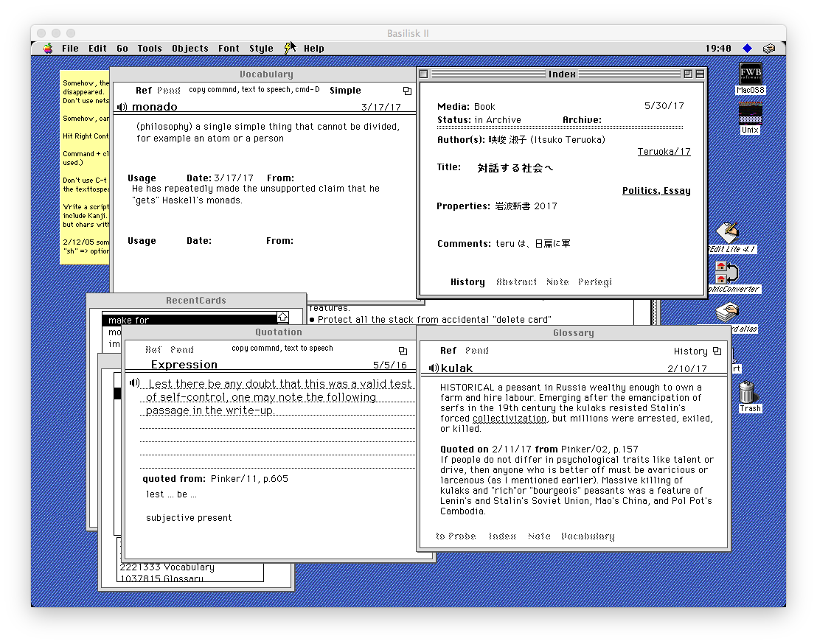Screen dimensions: 817x644
Task: Click the Author(s) field in Index
Action: point(521,140)
